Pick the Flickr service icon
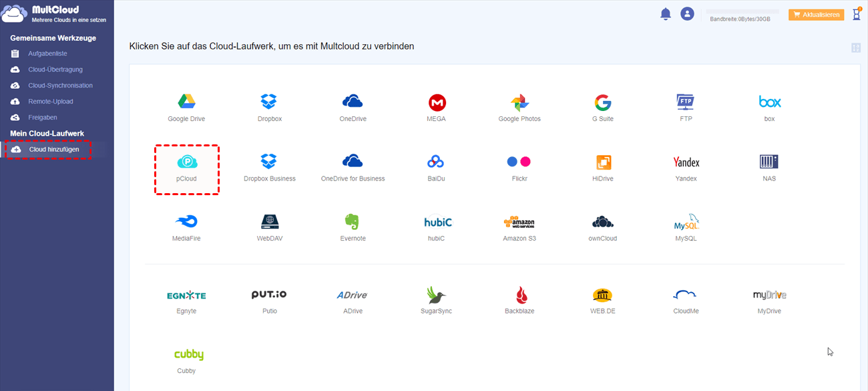This screenshot has height=391, width=868. pos(519,162)
